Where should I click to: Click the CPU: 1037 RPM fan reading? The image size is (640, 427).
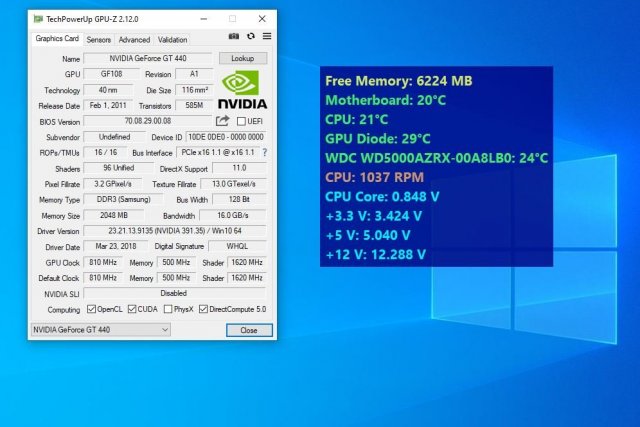[x=374, y=177]
